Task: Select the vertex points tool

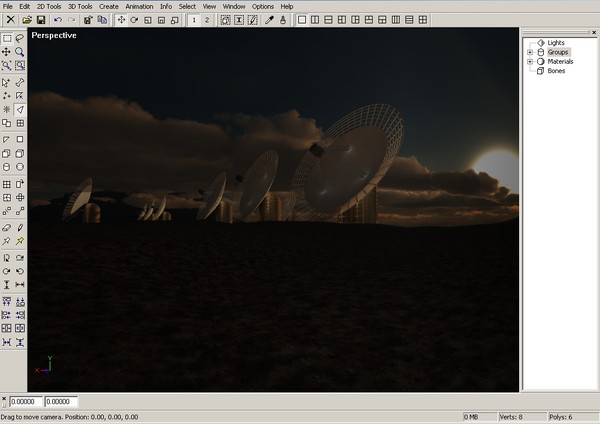Action: pos(7,96)
